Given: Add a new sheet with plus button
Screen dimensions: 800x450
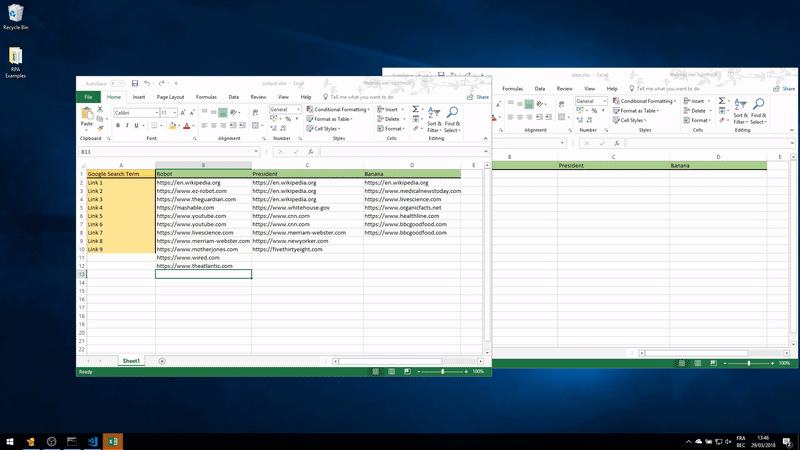Looking at the screenshot, I should coord(162,361).
